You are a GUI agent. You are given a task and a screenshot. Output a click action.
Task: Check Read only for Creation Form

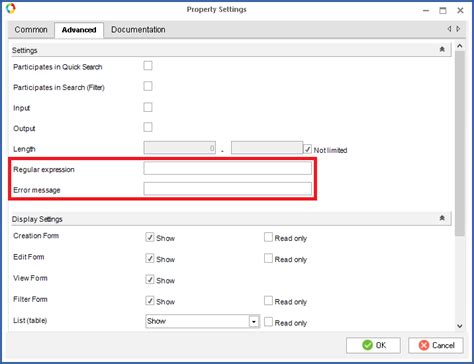pyautogui.click(x=268, y=237)
